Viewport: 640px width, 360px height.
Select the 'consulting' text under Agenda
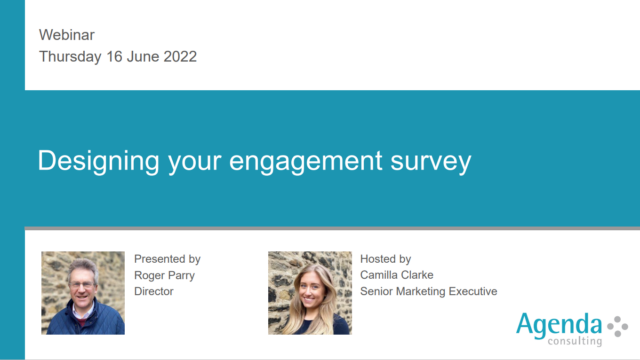pyautogui.click(x=575, y=341)
